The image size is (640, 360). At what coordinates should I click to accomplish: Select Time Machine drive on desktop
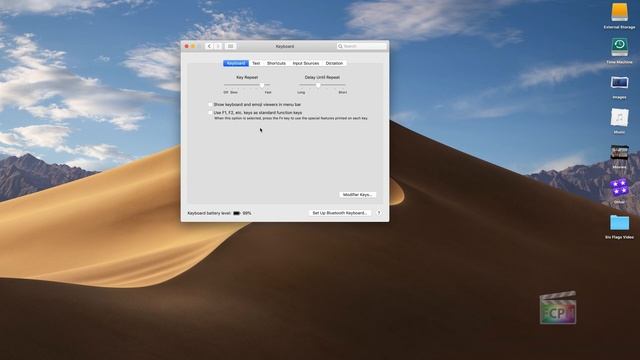pyautogui.click(x=619, y=47)
